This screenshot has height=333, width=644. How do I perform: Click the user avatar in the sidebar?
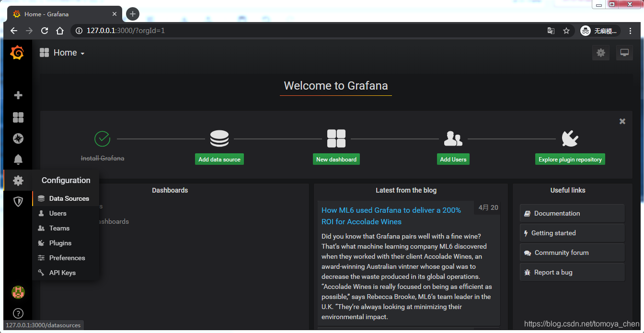click(x=18, y=292)
